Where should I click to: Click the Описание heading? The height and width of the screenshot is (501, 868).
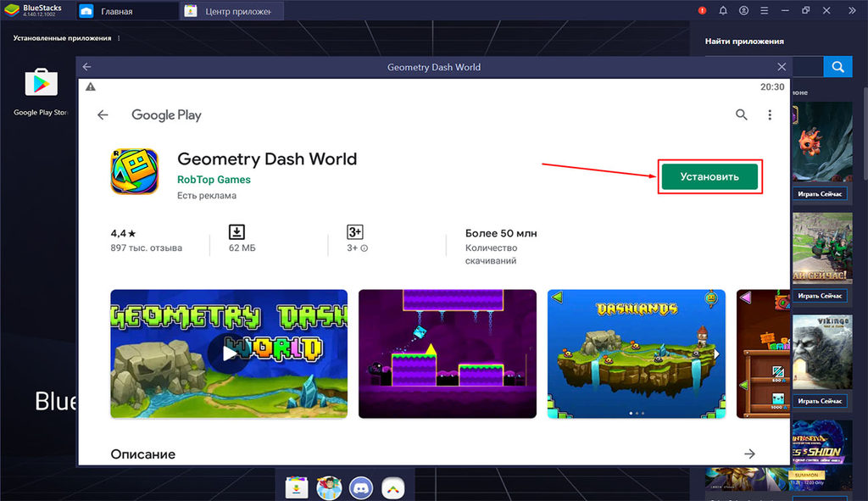coord(142,454)
